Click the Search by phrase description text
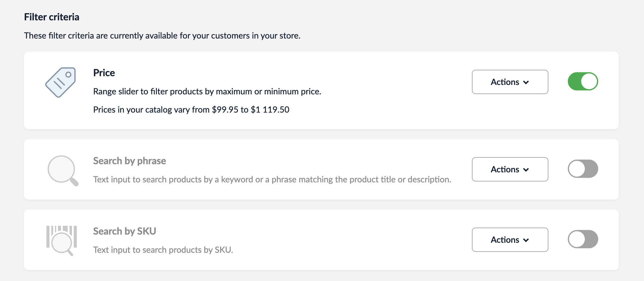 coord(272,179)
